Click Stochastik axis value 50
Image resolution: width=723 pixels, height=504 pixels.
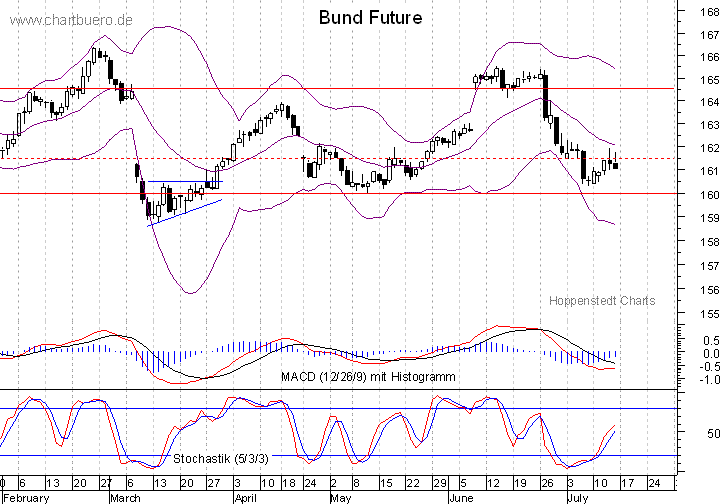point(713,434)
